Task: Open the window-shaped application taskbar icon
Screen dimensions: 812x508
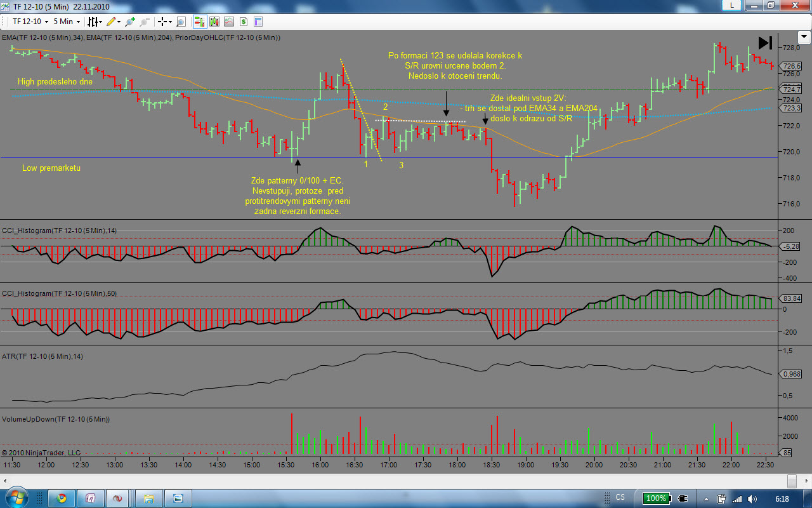Action: click(179, 498)
